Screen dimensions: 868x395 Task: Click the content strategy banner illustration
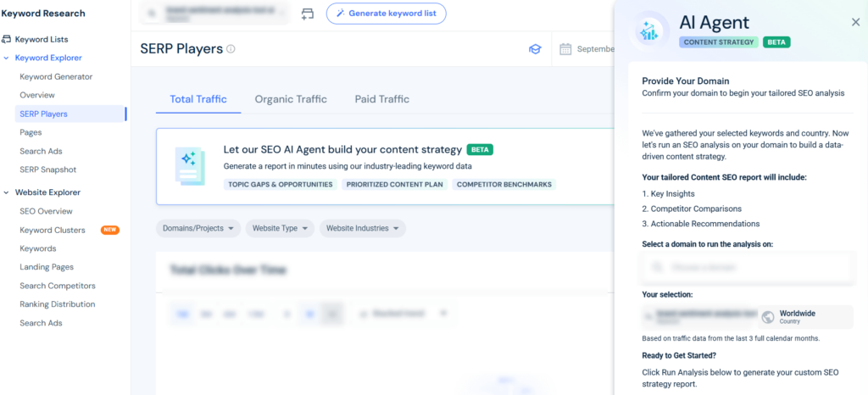[x=190, y=166]
